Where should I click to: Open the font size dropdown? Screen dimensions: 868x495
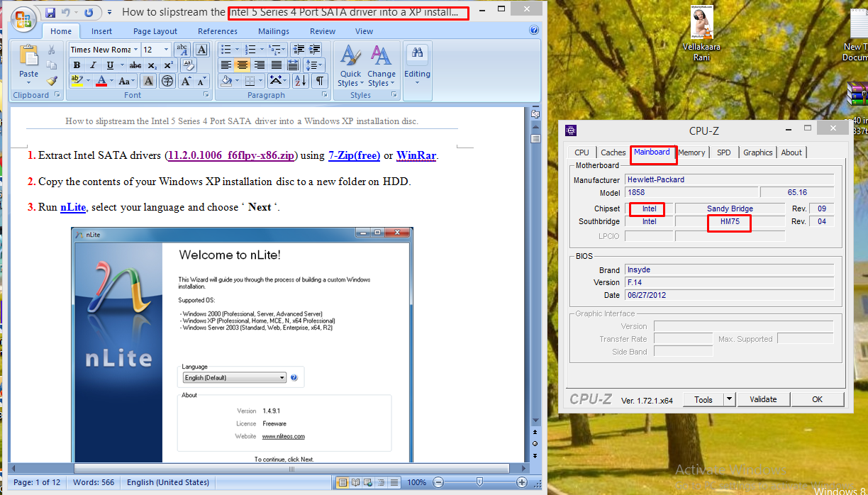pos(166,49)
